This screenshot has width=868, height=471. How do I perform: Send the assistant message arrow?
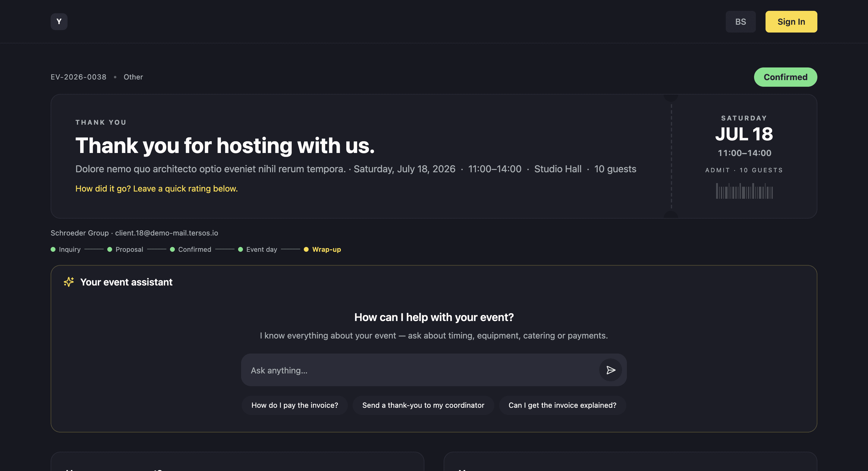click(x=610, y=370)
